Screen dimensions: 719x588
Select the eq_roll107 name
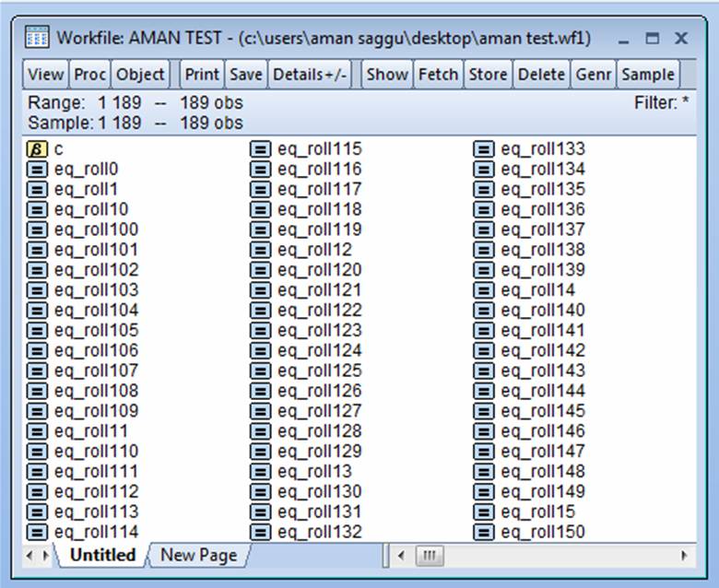(96, 371)
